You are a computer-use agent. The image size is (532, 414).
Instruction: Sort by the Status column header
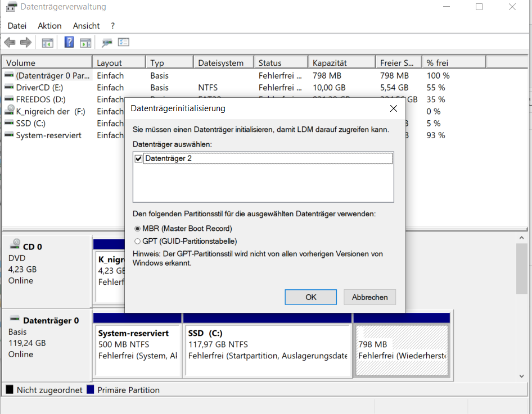(281, 63)
